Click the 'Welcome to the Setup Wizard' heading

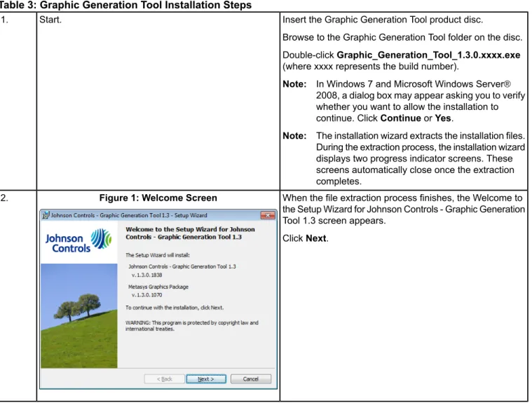190,233
